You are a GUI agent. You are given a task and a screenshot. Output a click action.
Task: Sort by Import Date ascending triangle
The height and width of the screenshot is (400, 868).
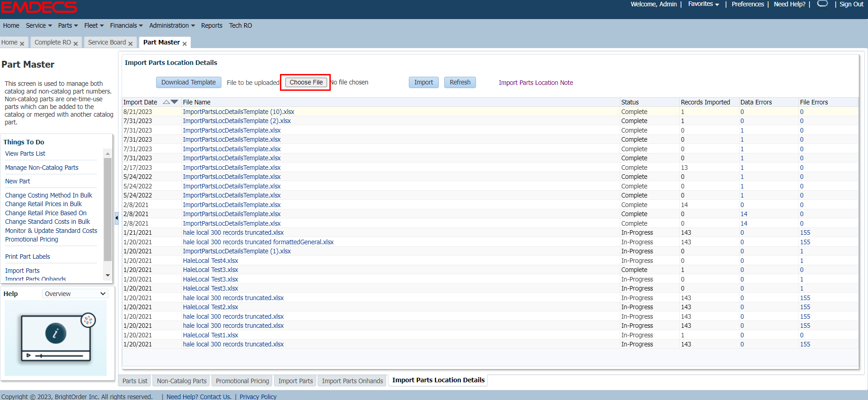tap(166, 102)
